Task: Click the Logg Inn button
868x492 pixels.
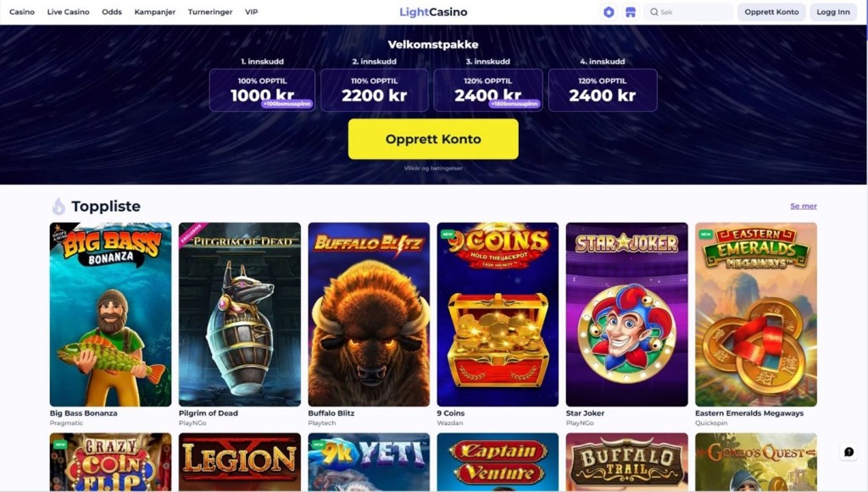Action: [833, 12]
